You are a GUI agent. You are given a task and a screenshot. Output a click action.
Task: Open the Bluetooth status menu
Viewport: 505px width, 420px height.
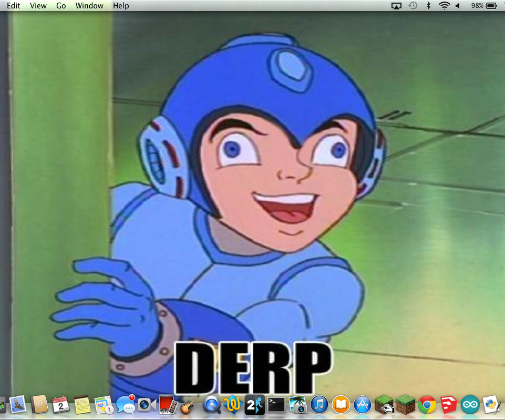click(428, 5)
